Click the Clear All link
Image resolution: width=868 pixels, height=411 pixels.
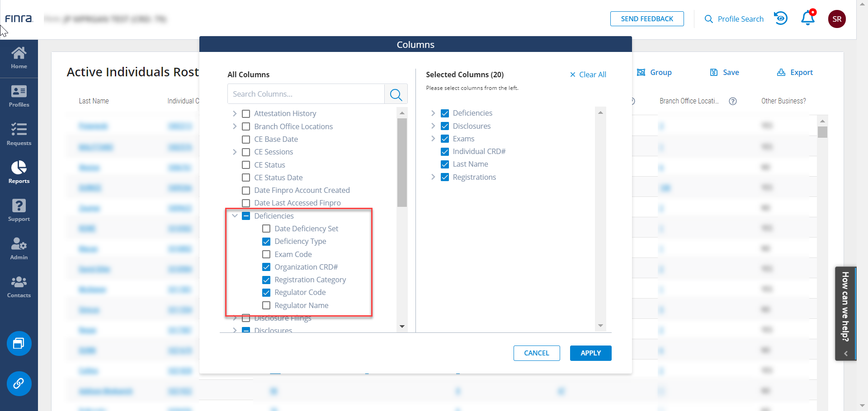coord(588,75)
